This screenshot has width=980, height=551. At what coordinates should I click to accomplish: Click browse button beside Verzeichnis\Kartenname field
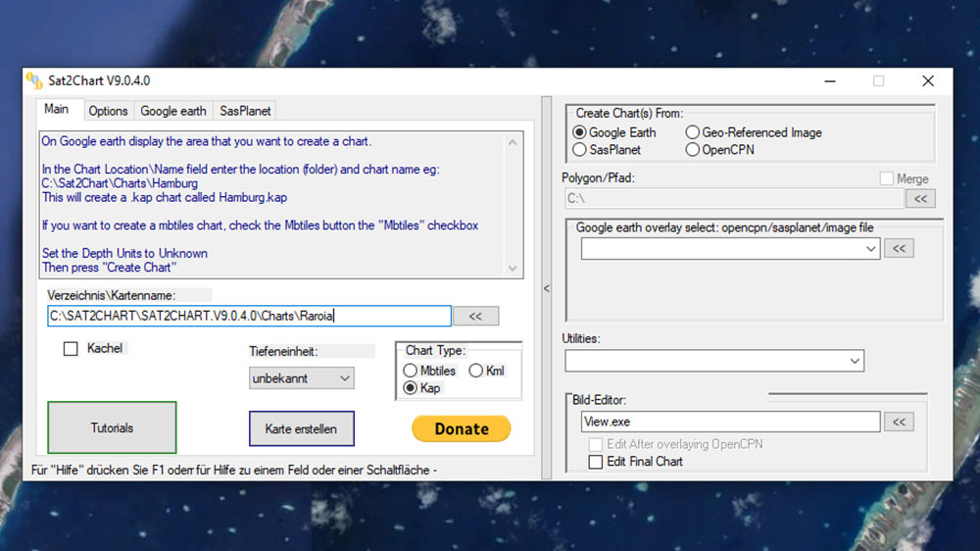coord(475,316)
